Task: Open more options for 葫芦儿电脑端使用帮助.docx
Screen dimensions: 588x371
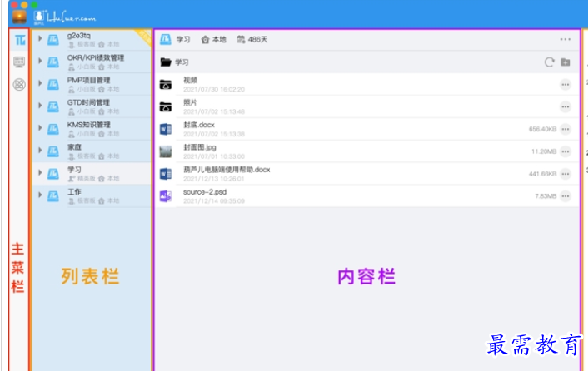Action: coord(566,174)
